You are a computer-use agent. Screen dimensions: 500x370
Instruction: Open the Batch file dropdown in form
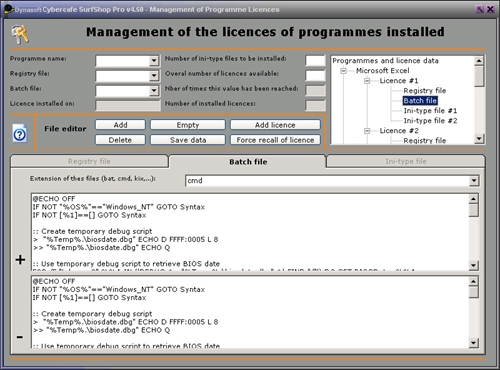[x=153, y=91]
